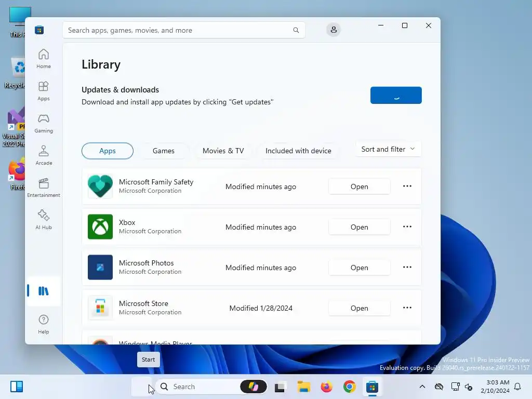Launch Google Chrome from the taskbar

point(350,387)
